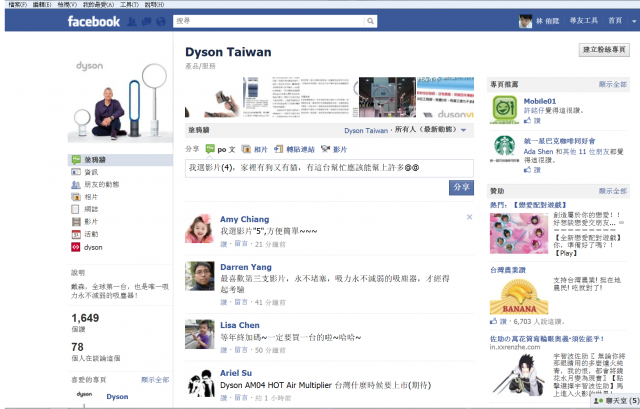Select the wall item in left sidebar
Screen dimensions: 640x409
120,160
